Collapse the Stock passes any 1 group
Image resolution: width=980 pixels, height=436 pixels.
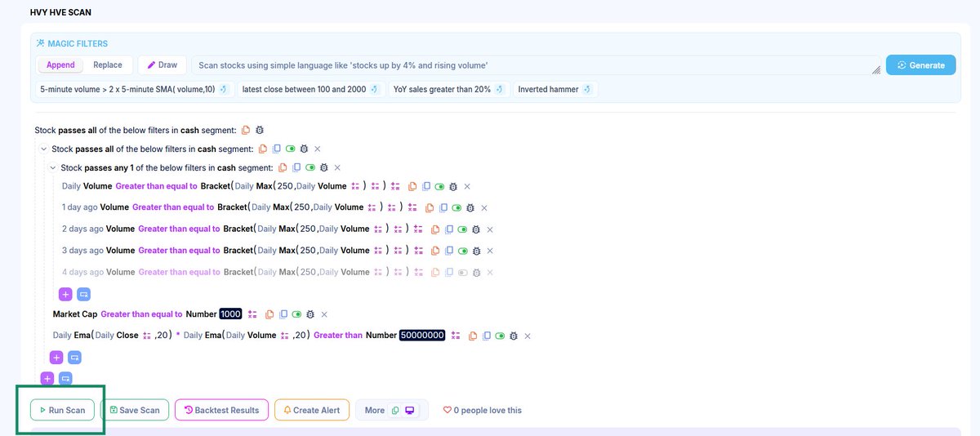tap(53, 168)
